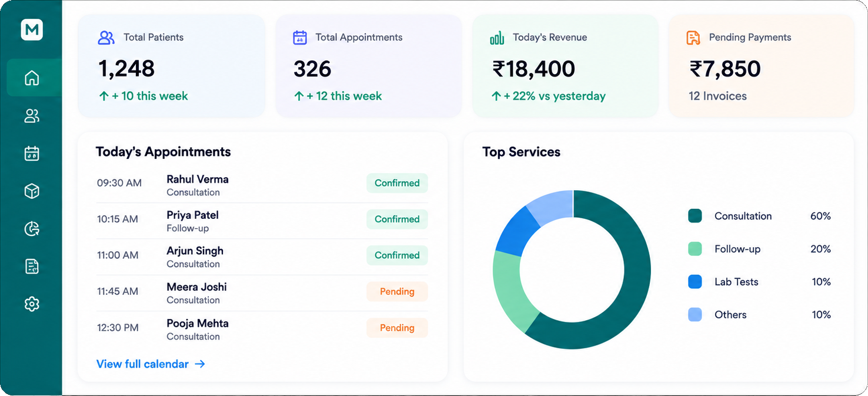Open the Settings gear sidebar icon
This screenshot has width=868, height=396.
click(x=32, y=304)
